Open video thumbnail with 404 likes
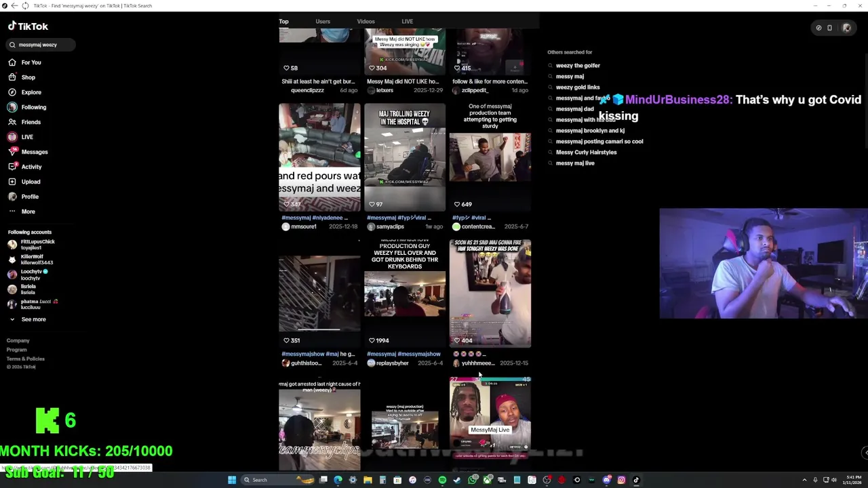The image size is (868, 488). point(490,293)
